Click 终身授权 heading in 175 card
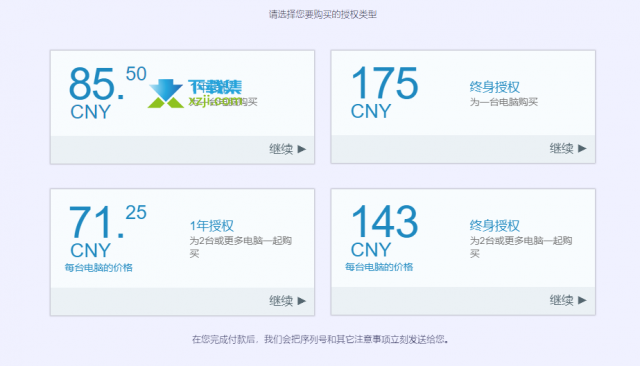This screenshot has height=366, width=640. [495, 87]
